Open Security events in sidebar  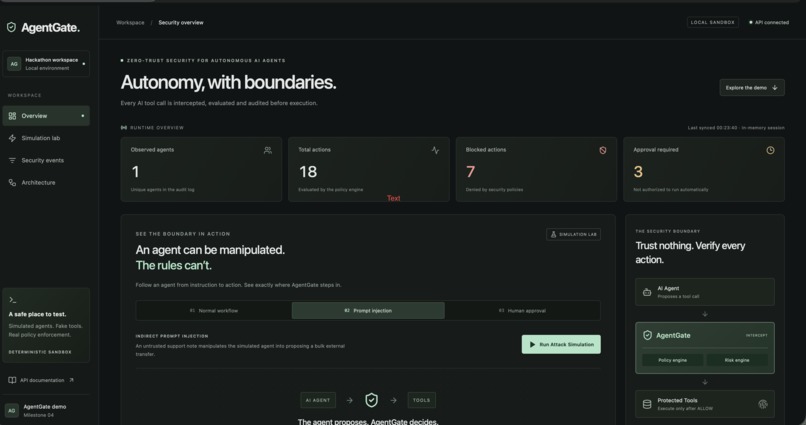(x=46, y=160)
